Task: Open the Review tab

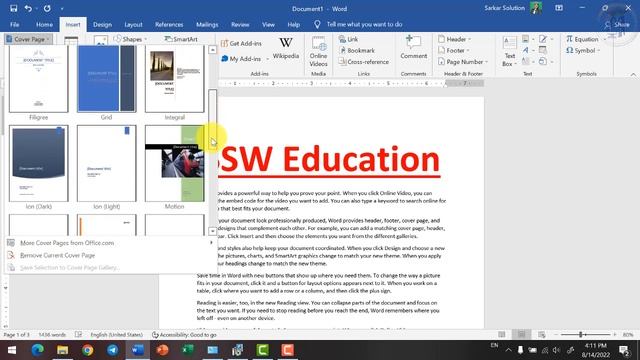Action: tap(240, 24)
